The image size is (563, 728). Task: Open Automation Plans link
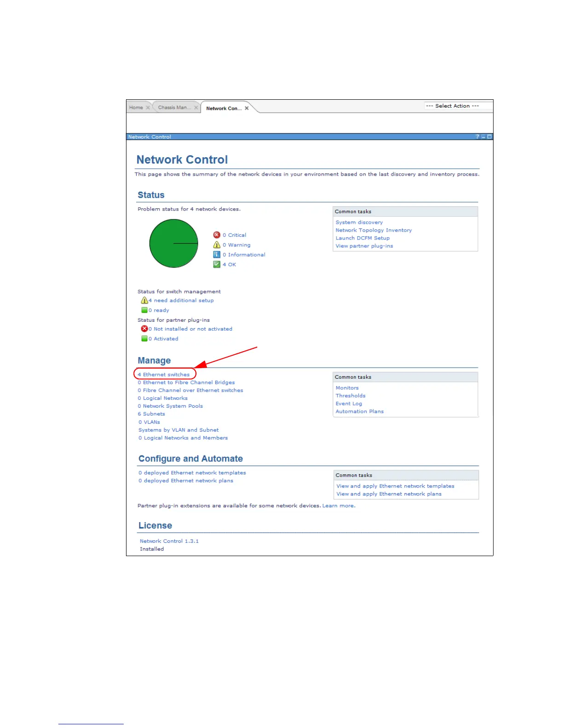click(x=359, y=411)
